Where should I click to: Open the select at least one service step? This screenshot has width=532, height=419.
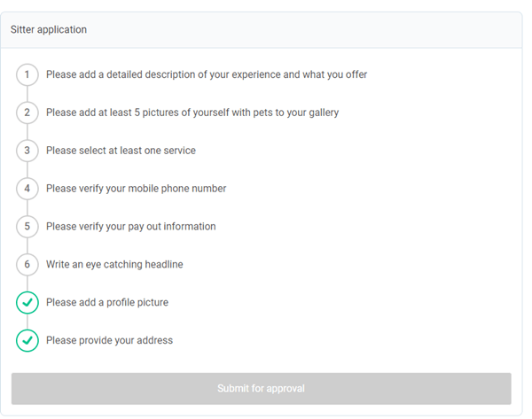pos(121,151)
